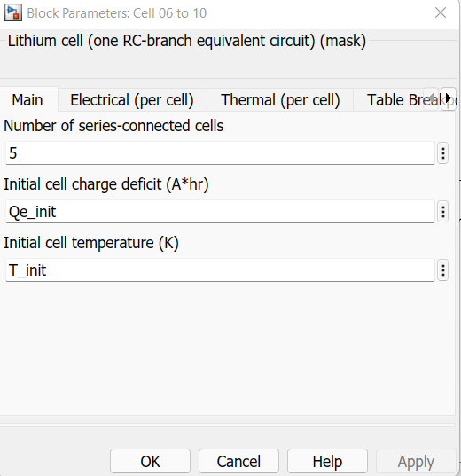Screen dimensions: 461x476
Task: Open options menu for T_init field
Action: [x=443, y=270]
